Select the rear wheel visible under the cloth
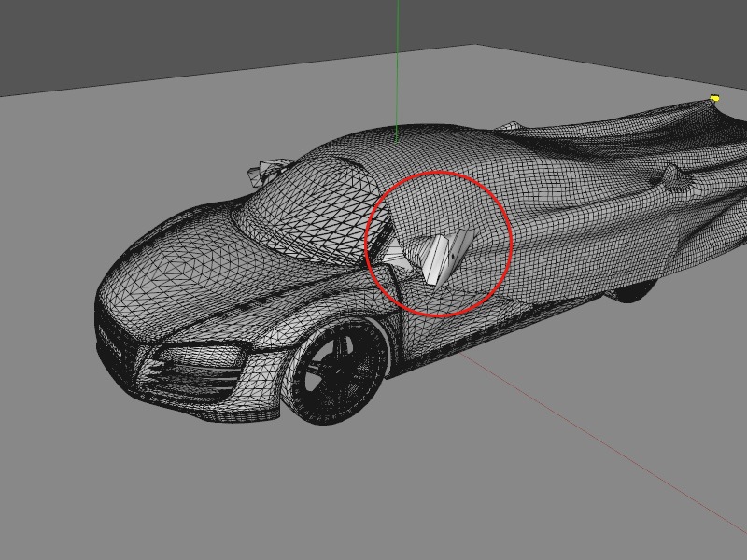Image resolution: width=747 pixels, height=560 pixels. point(632,291)
